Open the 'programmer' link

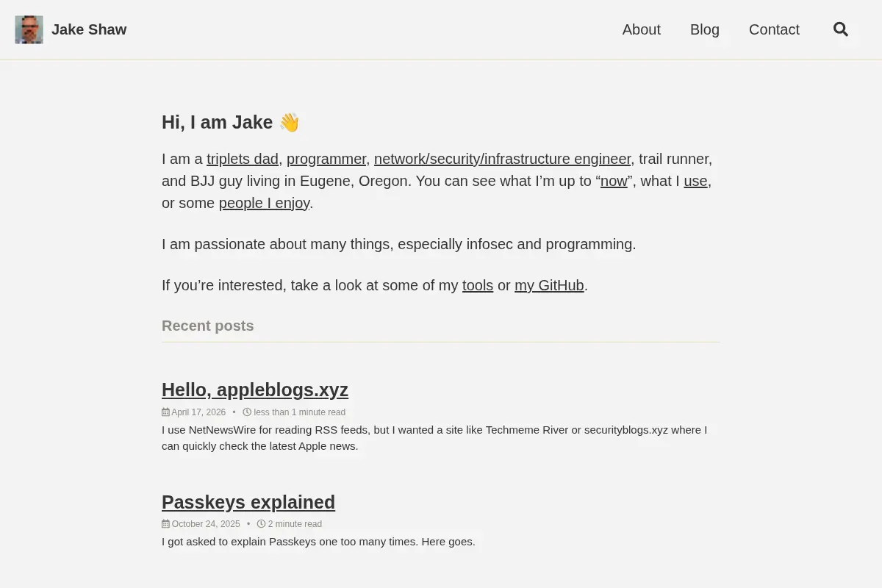point(326,159)
